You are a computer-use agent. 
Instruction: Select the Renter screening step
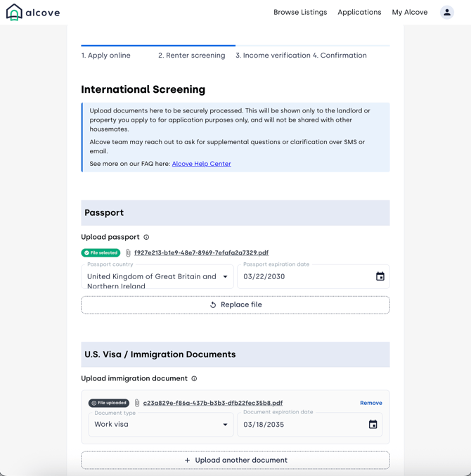click(191, 56)
